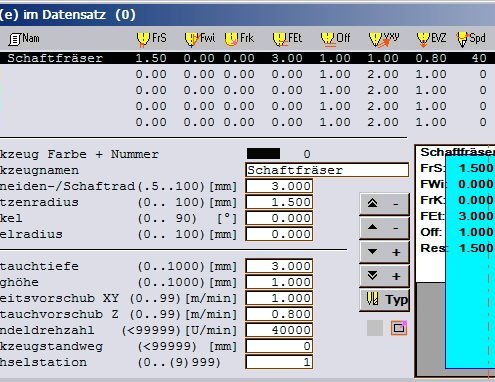
Task: Move tool to top with double-up button
Action: (384, 204)
